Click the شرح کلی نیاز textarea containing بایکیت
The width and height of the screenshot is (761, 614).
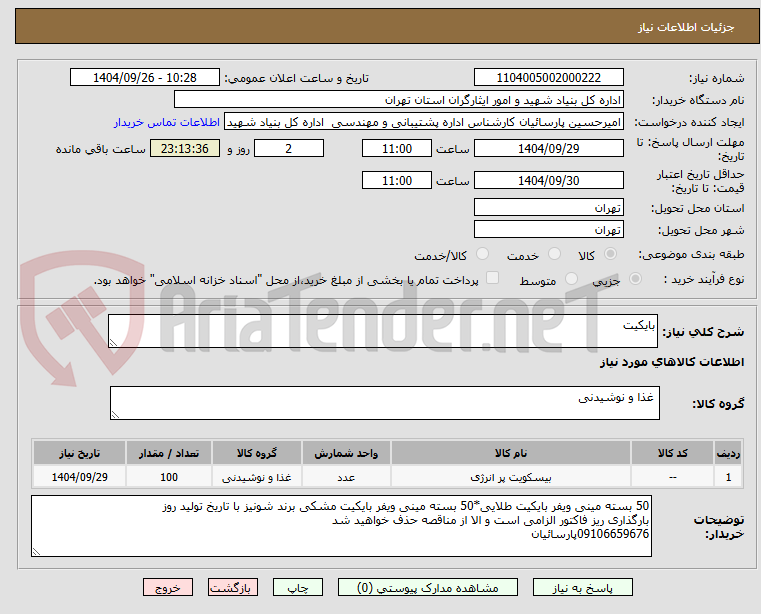[x=382, y=331]
